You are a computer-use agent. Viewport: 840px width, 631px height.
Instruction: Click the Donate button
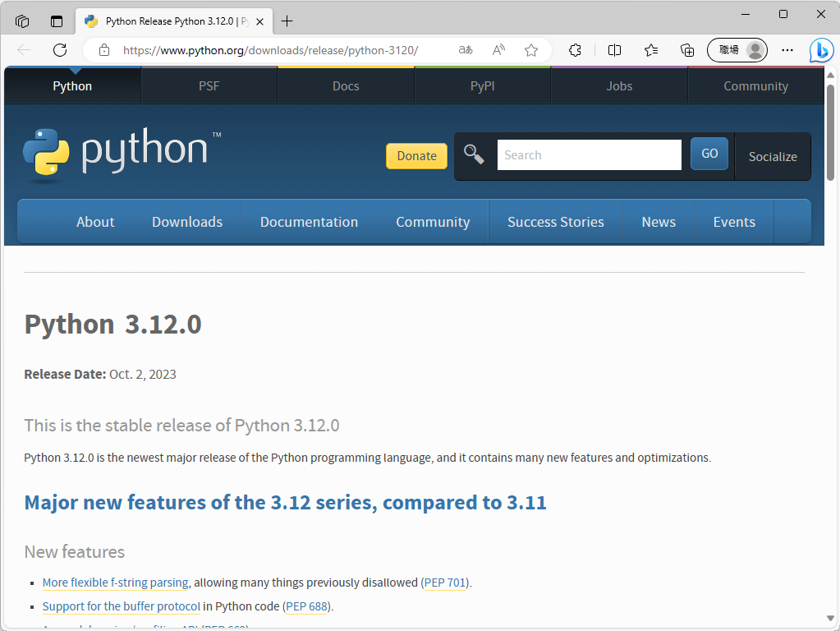coord(416,155)
